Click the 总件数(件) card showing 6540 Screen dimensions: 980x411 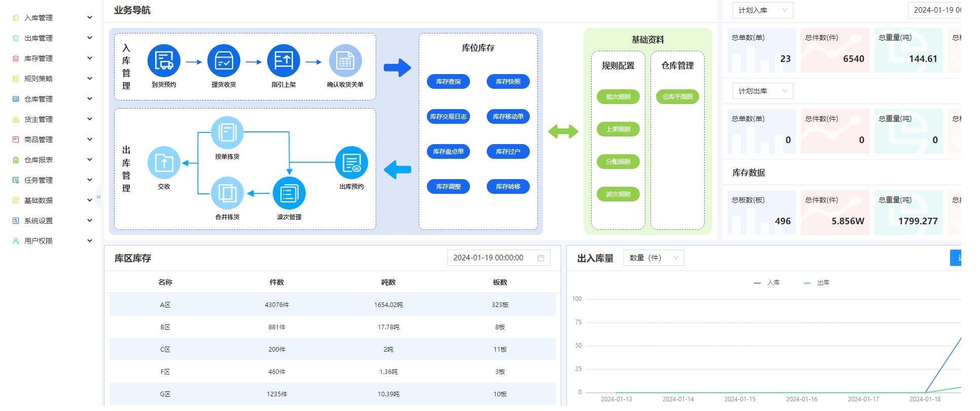835,50
